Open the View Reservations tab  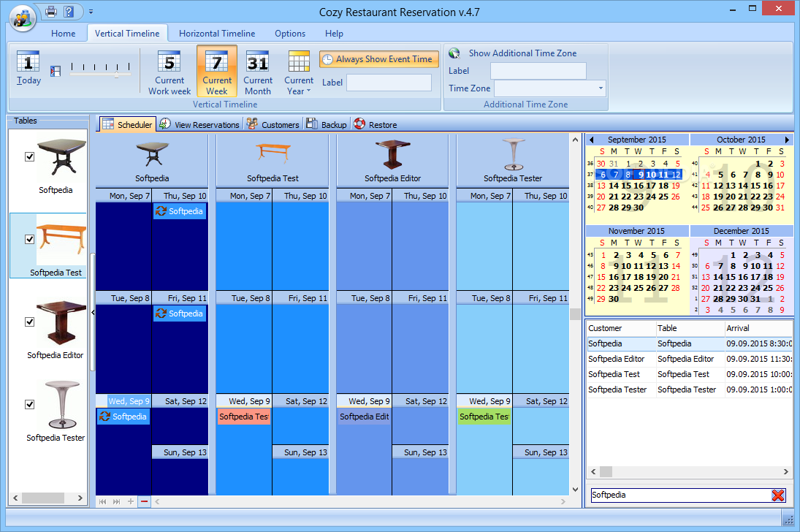pos(199,124)
